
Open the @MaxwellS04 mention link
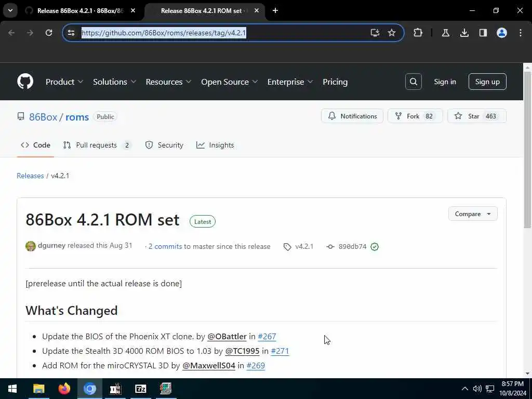tap(209, 365)
